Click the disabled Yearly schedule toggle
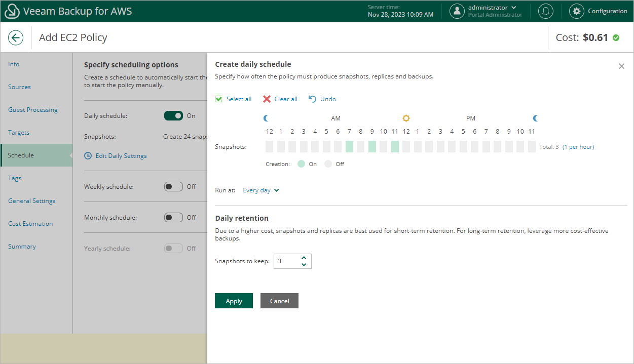The width and height of the screenshot is (634, 364). [173, 249]
